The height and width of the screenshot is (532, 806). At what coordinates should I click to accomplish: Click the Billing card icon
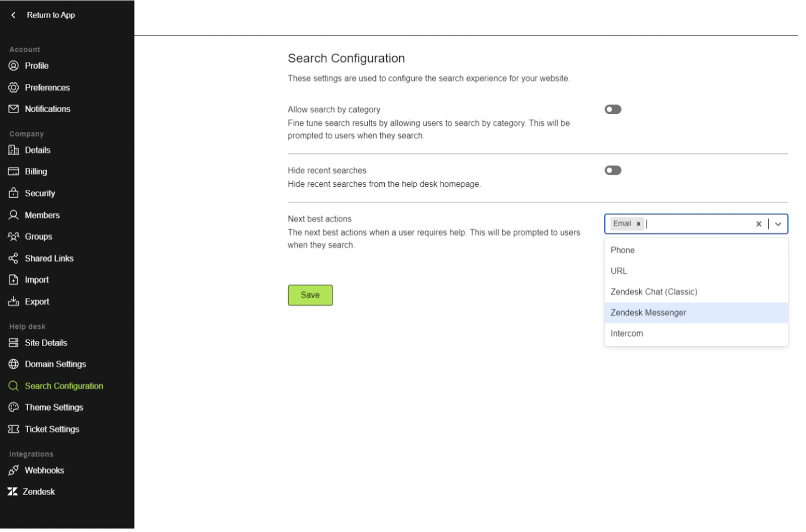[x=14, y=172]
